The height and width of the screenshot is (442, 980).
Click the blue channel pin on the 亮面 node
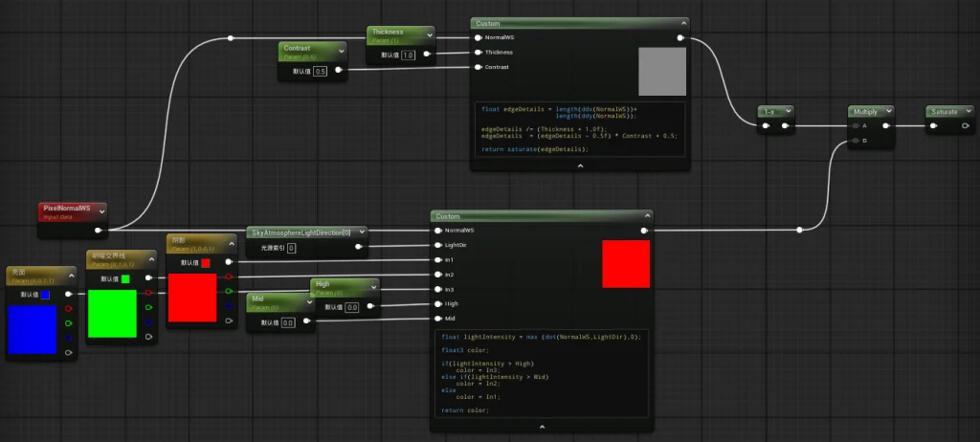[x=68, y=339]
